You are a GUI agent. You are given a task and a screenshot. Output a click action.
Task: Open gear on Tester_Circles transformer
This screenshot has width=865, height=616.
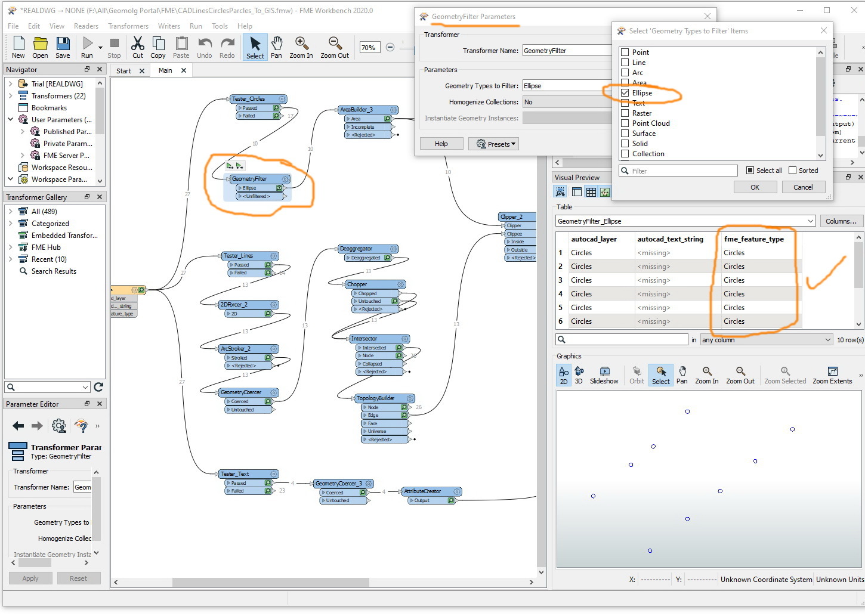click(282, 99)
